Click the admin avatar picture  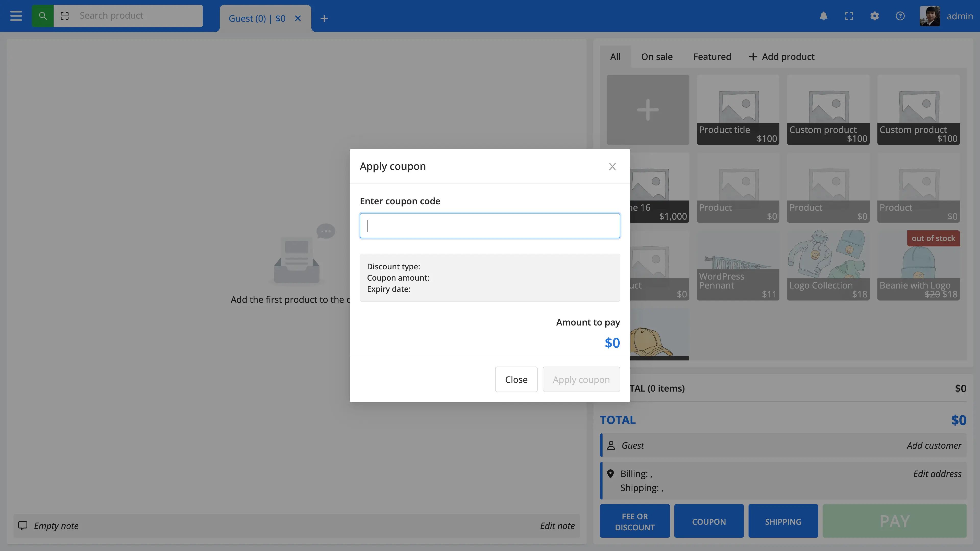pos(930,16)
